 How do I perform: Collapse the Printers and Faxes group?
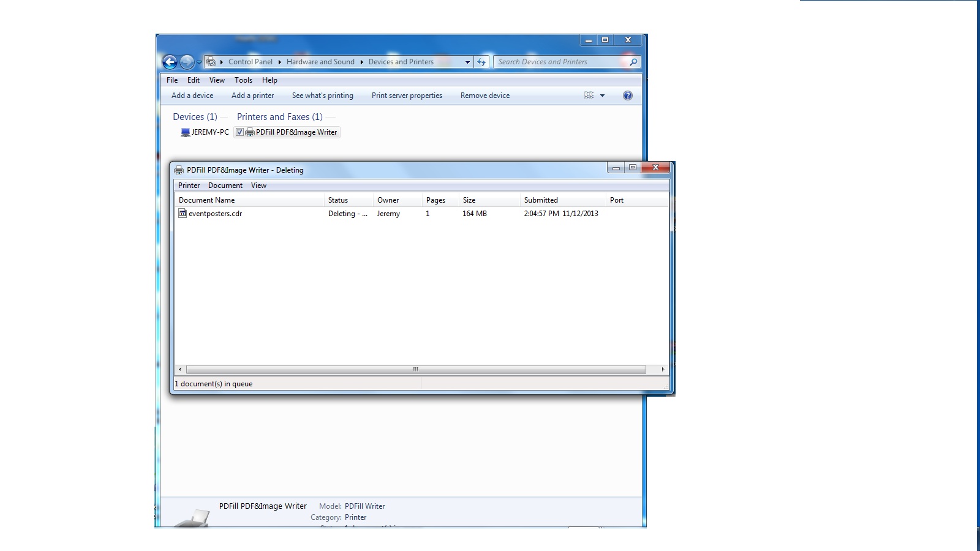[279, 117]
